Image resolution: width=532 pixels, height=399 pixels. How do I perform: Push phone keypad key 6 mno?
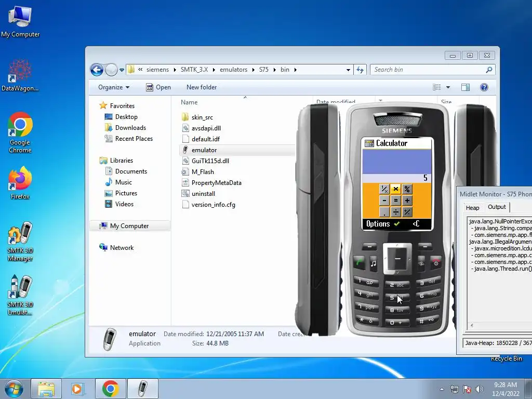pyautogui.click(x=428, y=295)
